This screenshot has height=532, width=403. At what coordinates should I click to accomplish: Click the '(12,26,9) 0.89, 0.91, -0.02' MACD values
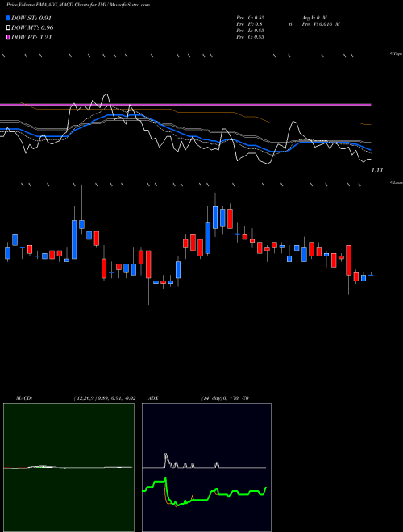[x=105, y=398]
